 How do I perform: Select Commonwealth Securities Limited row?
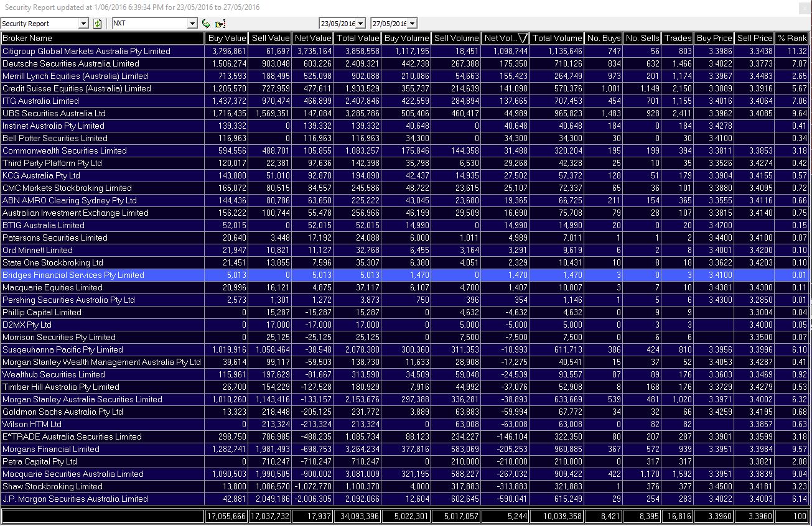point(404,150)
